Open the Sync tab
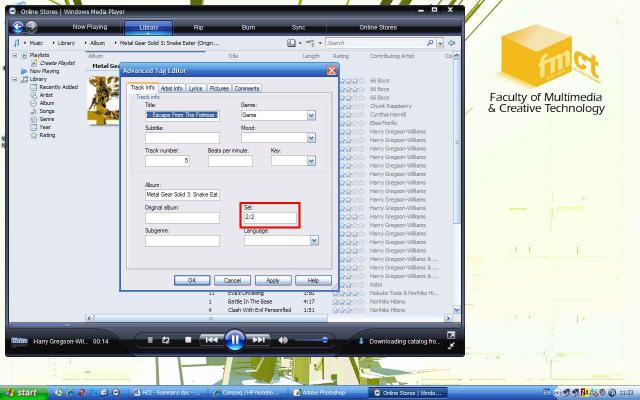 [298, 27]
